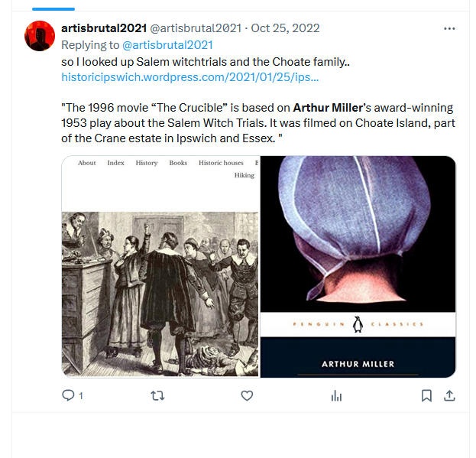Open the three-dot more options menu
Screen dimensions: 476x458
(x=449, y=28)
